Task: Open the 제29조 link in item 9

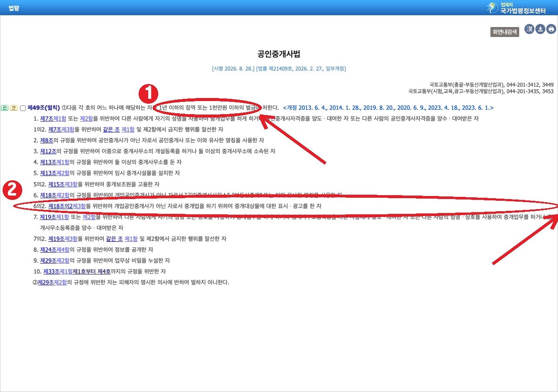Action: [48, 260]
